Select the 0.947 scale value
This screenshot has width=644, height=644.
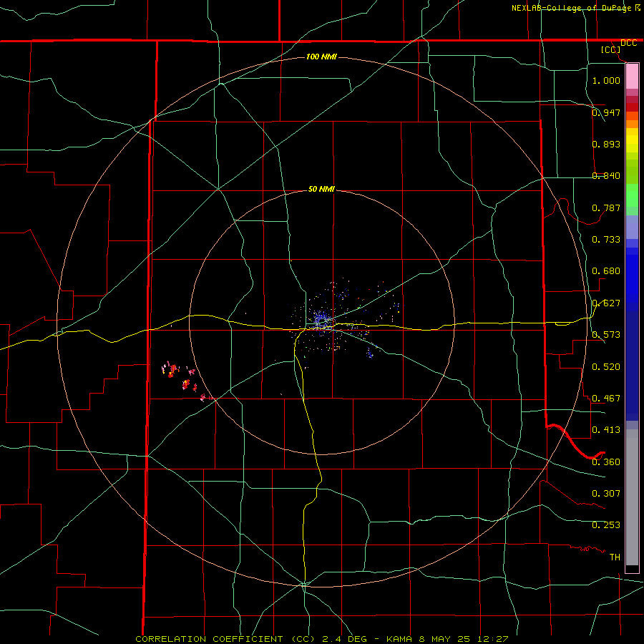606,112
